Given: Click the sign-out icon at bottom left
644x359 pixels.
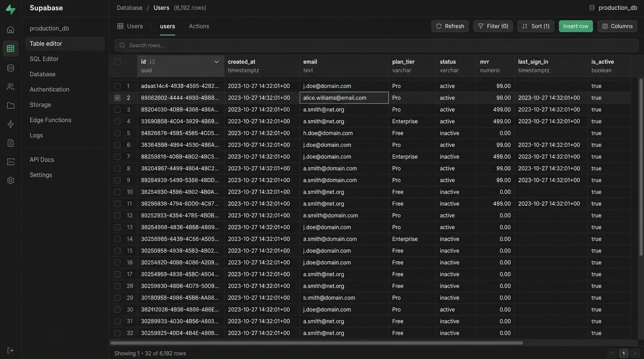Looking at the screenshot, I should (x=10, y=350).
